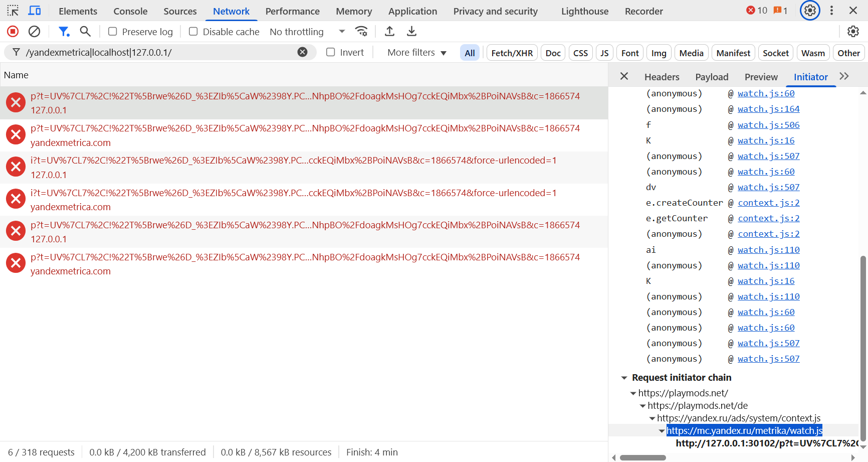Toggle the device toolbar
The image size is (868, 462).
[35, 10]
